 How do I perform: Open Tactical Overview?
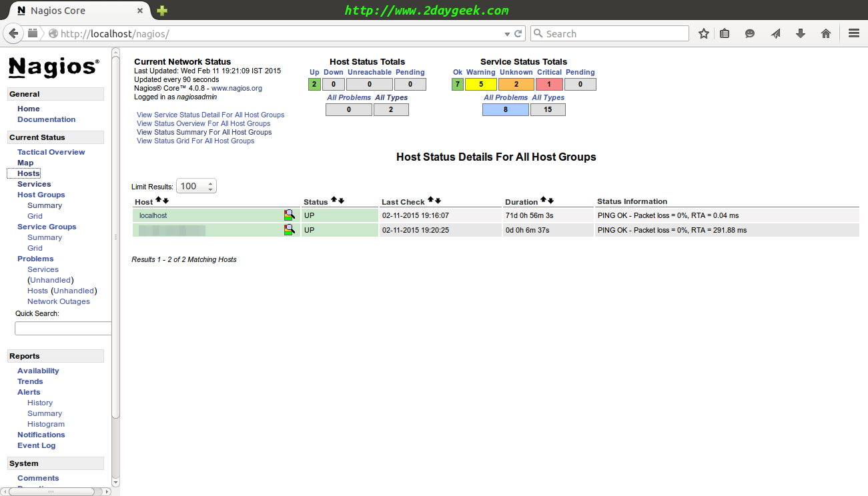tap(51, 152)
